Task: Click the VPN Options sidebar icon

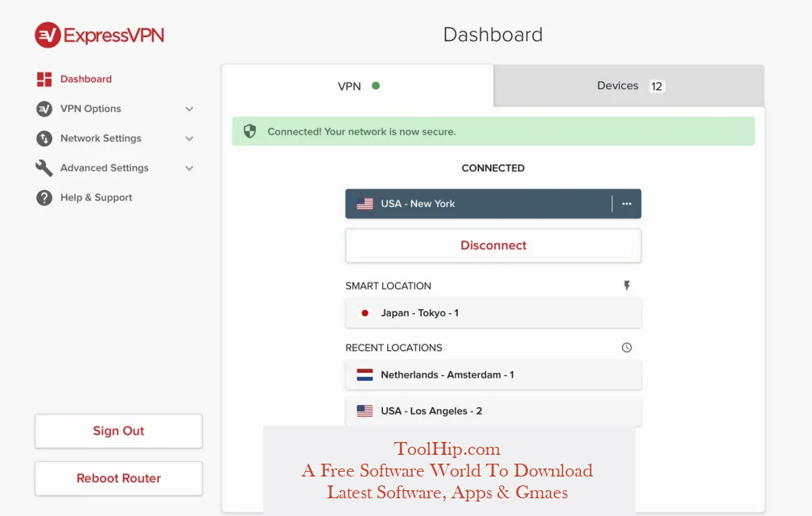Action: pyautogui.click(x=44, y=109)
